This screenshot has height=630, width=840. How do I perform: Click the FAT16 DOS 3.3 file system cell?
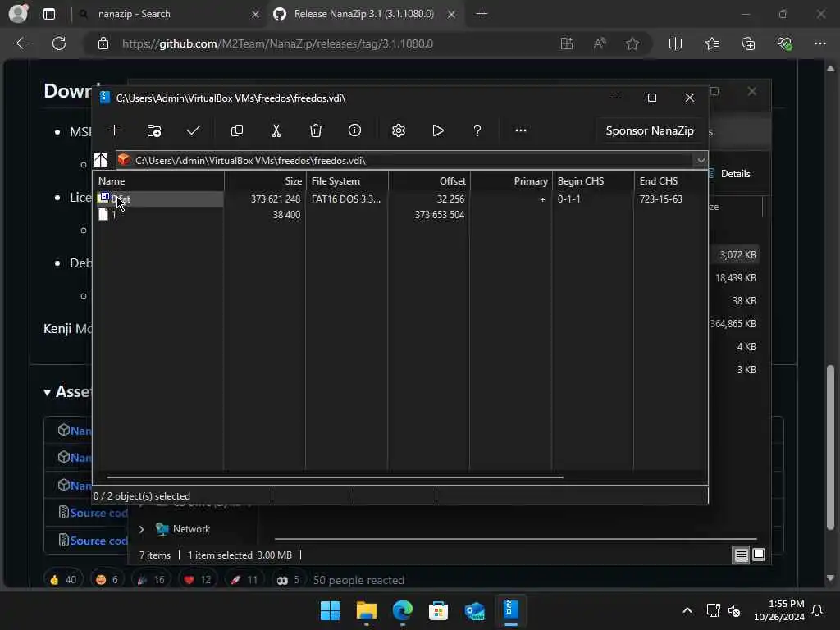(345, 199)
